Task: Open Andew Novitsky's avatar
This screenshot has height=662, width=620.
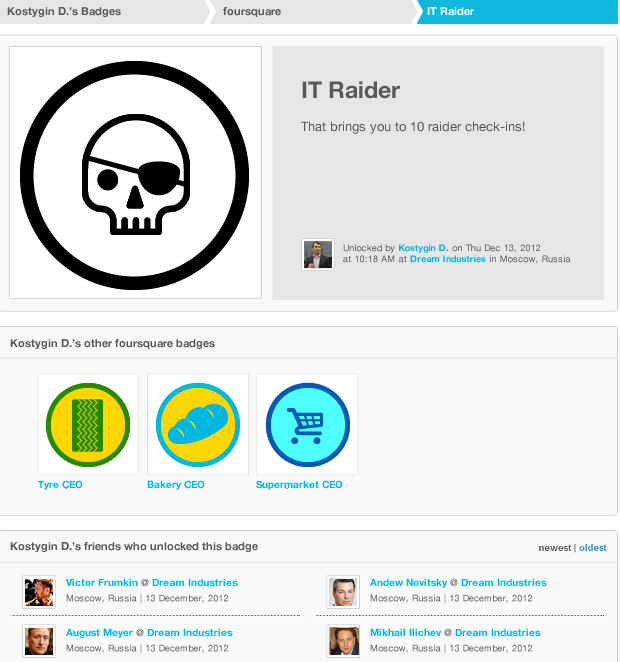Action: [343, 592]
